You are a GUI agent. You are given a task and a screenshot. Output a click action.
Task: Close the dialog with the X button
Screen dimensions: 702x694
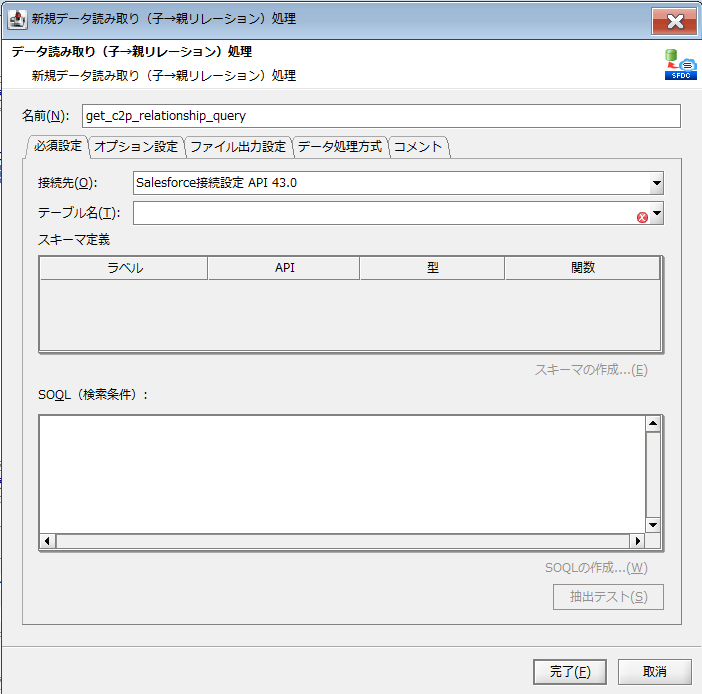674,21
